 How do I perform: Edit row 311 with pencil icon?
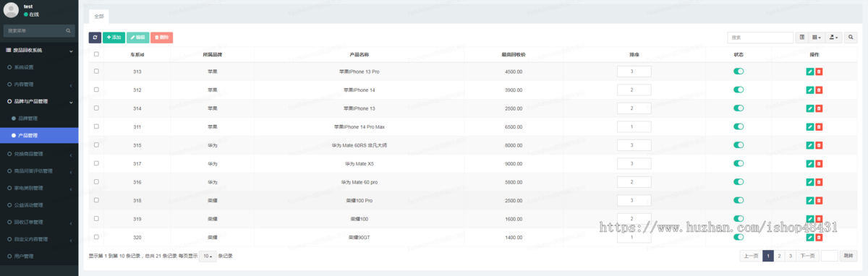(809, 126)
